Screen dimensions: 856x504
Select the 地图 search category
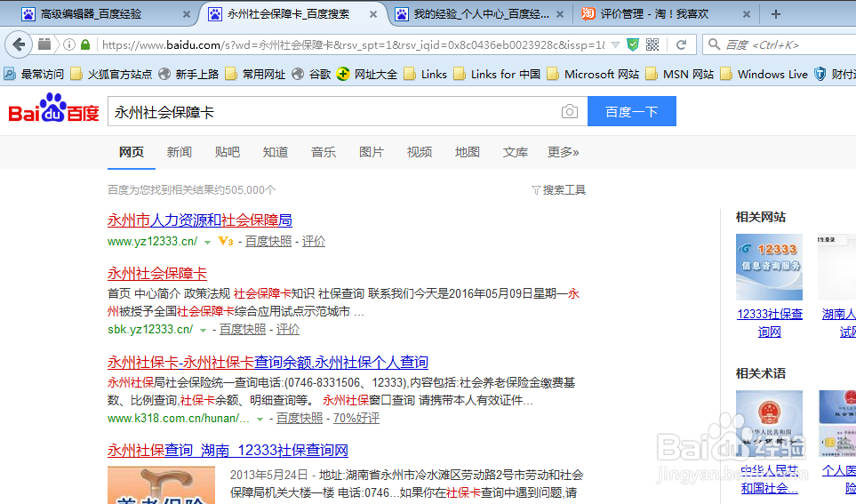tap(468, 152)
